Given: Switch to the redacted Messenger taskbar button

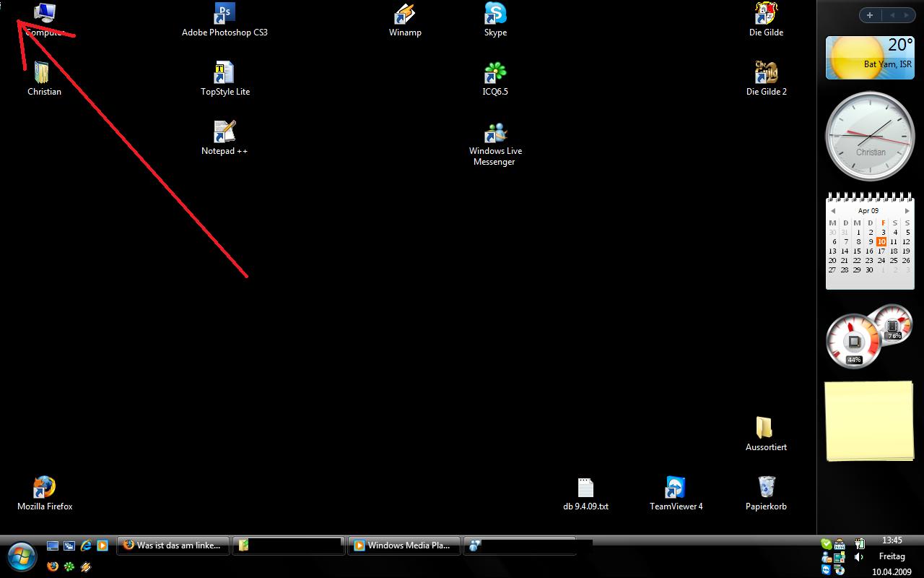Looking at the screenshot, I should pyautogui.click(x=520, y=545).
